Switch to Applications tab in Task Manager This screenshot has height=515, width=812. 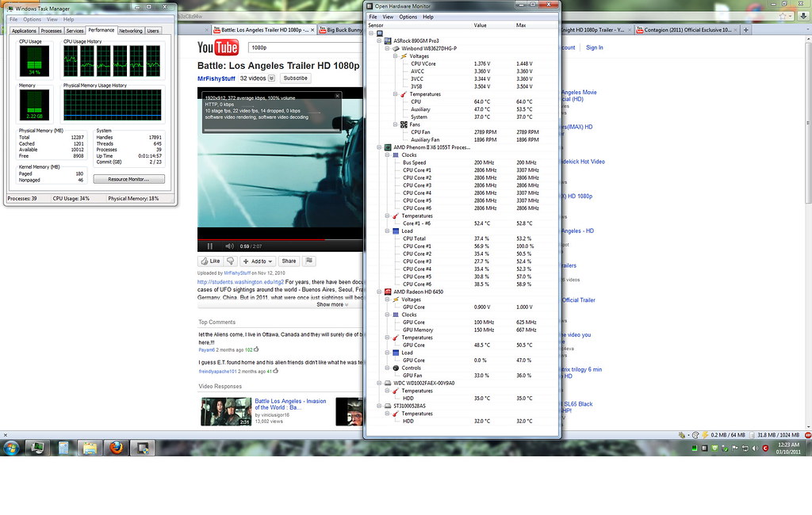point(24,31)
